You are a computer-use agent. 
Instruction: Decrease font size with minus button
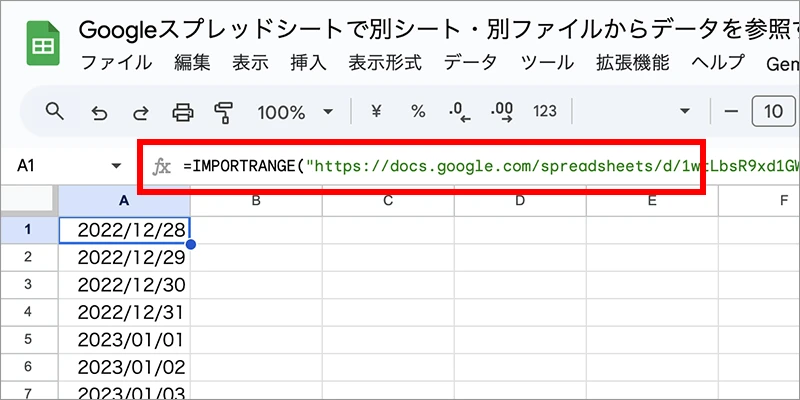pos(731,112)
